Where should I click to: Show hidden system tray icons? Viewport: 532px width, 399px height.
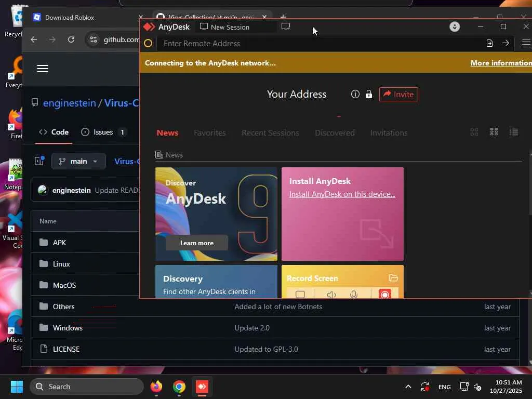tap(408, 387)
